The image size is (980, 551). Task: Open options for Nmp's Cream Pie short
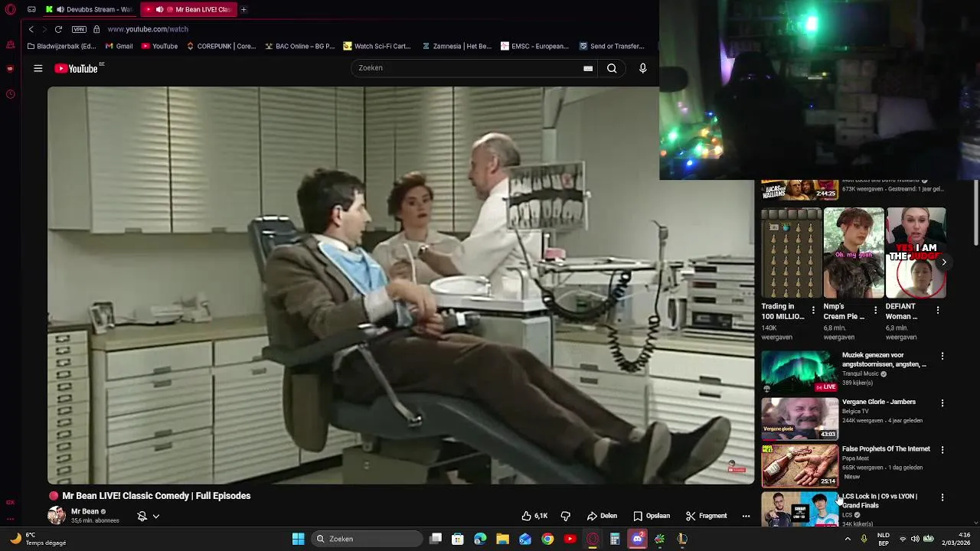click(875, 310)
